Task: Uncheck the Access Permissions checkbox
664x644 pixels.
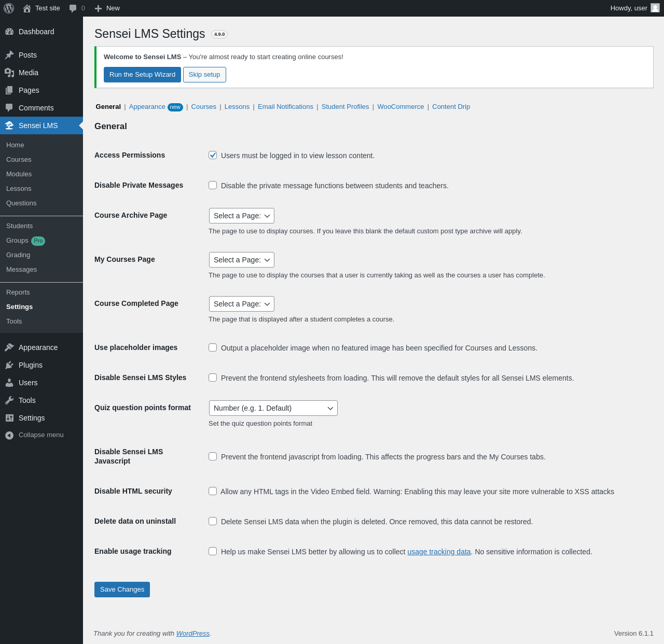Action: 213,155
